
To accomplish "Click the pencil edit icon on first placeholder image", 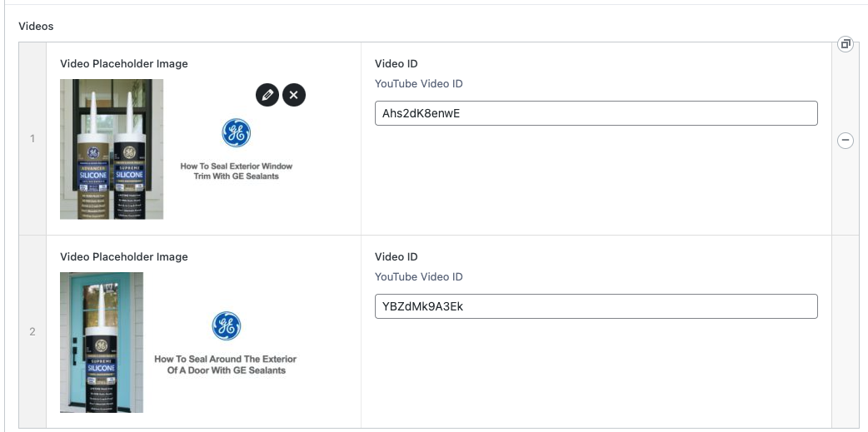I will (267, 95).
